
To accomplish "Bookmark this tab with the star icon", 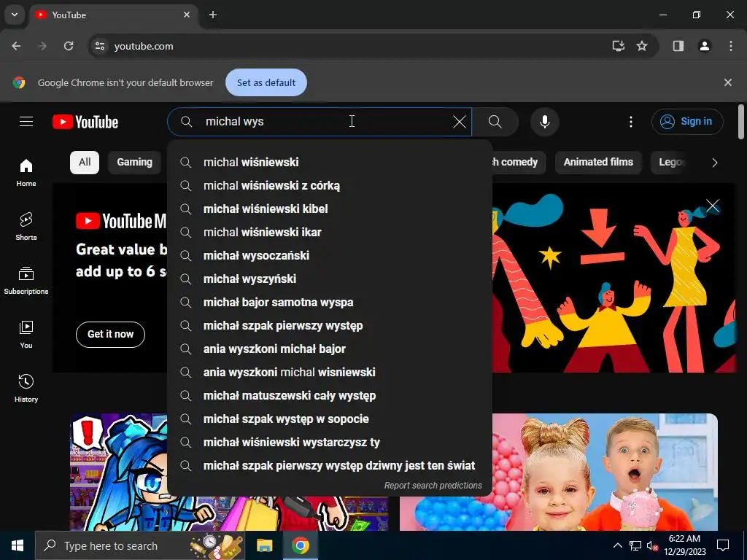I will point(642,46).
